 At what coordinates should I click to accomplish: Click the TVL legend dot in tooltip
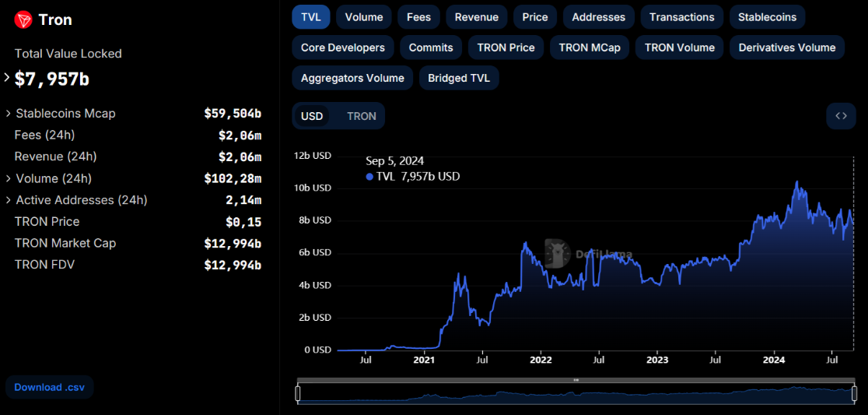pyautogui.click(x=369, y=177)
